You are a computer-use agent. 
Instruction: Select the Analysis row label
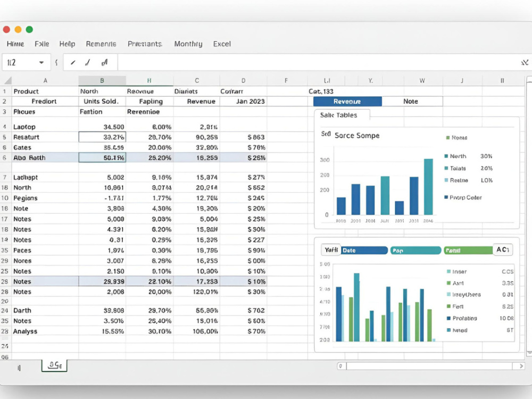pyautogui.click(x=45, y=331)
